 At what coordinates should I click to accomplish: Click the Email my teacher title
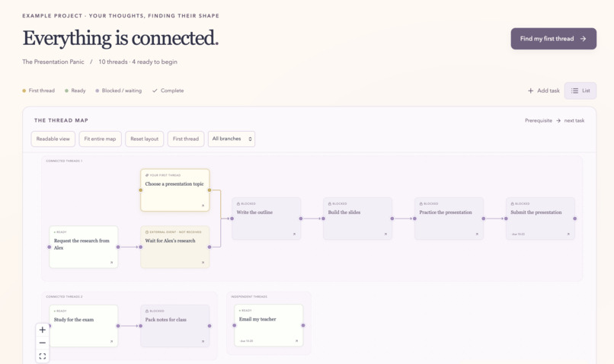(x=257, y=319)
